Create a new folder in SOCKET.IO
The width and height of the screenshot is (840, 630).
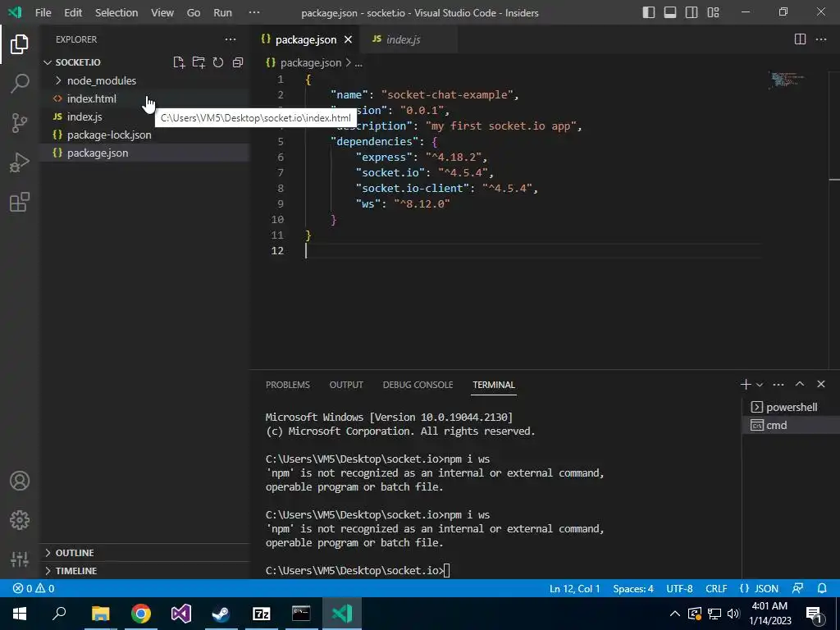coord(199,62)
